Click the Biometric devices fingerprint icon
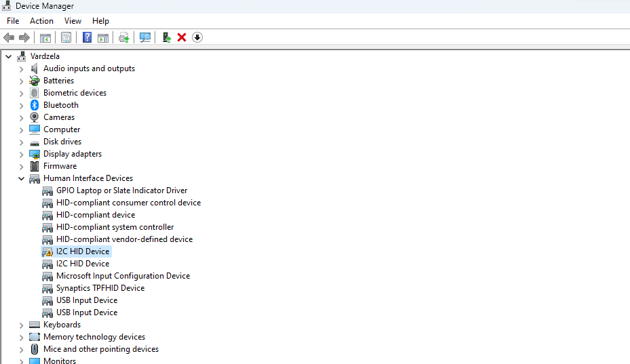The width and height of the screenshot is (630, 364). tap(35, 93)
